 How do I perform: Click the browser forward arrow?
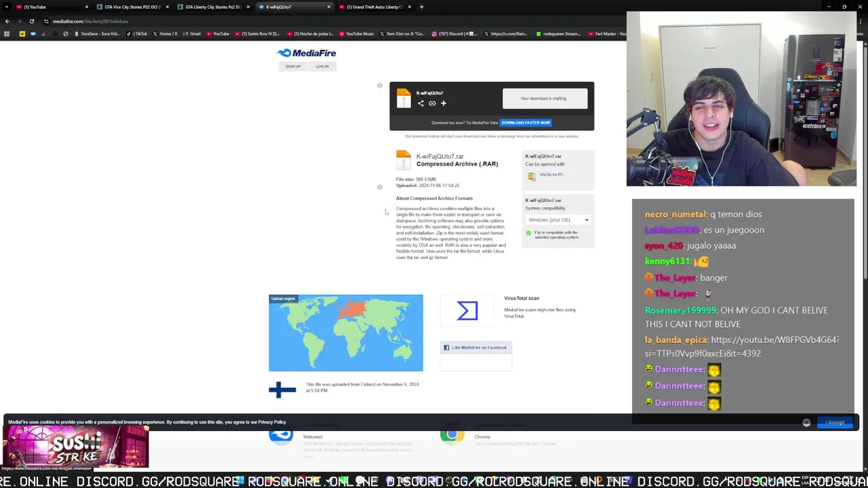[x=19, y=21]
